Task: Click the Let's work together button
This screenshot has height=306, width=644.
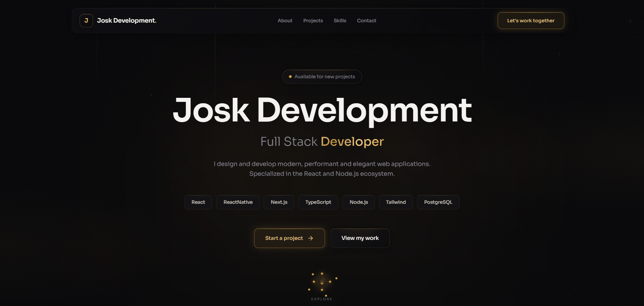Action: 531,21
